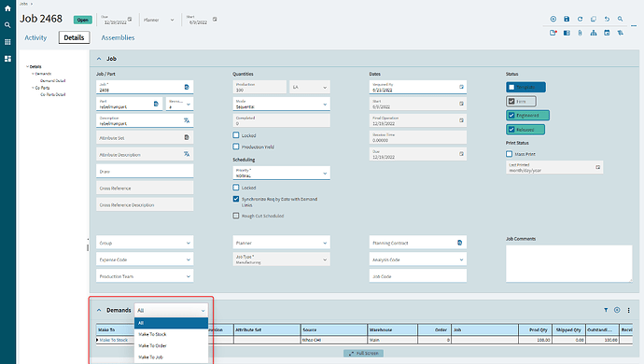Check the Mass Print checkbox
The height and width of the screenshot is (364, 644).
(x=510, y=154)
